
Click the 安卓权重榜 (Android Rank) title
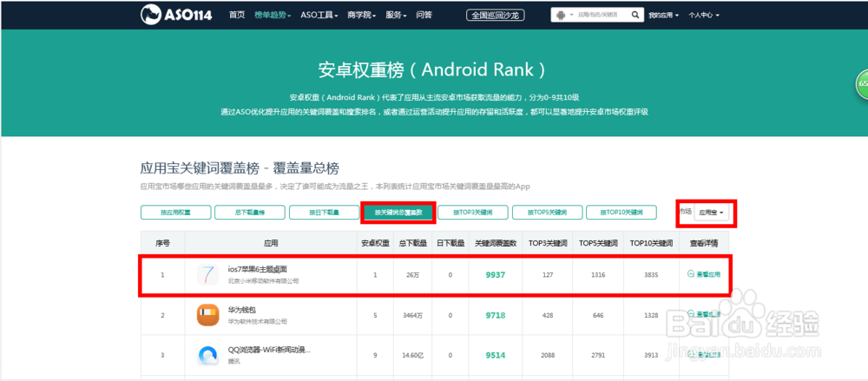click(x=432, y=70)
